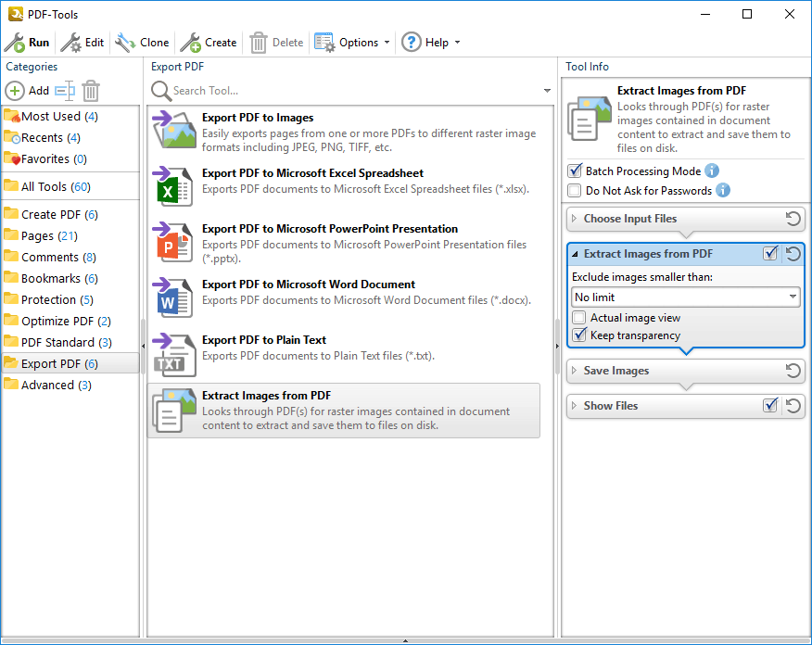The width and height of the screenshot is (812, 645).
Task: Open the search options dropdown arrow
Action: tap(547, 91)
